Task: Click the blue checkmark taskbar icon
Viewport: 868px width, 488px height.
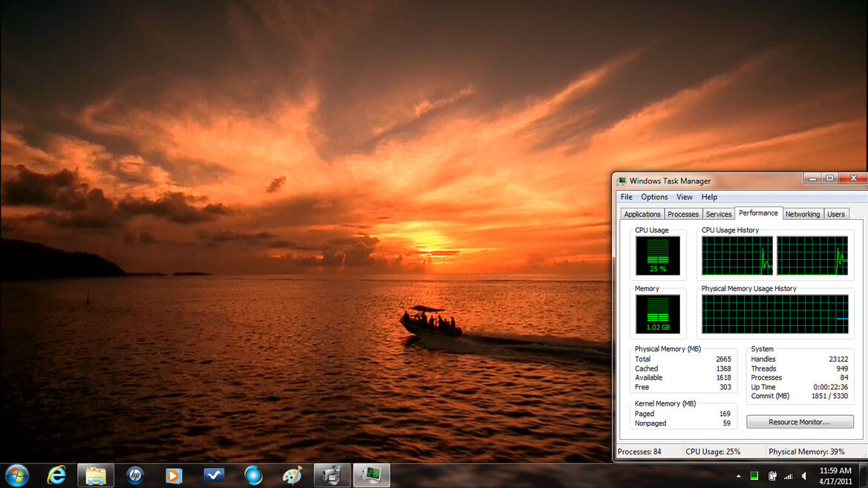Action: coord(214,475)
